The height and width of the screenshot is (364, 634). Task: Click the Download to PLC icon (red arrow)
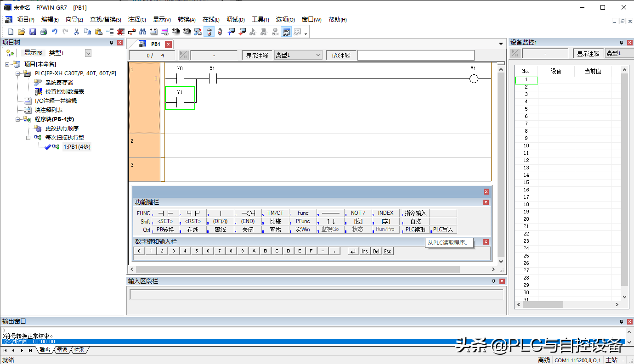[242, 32]
